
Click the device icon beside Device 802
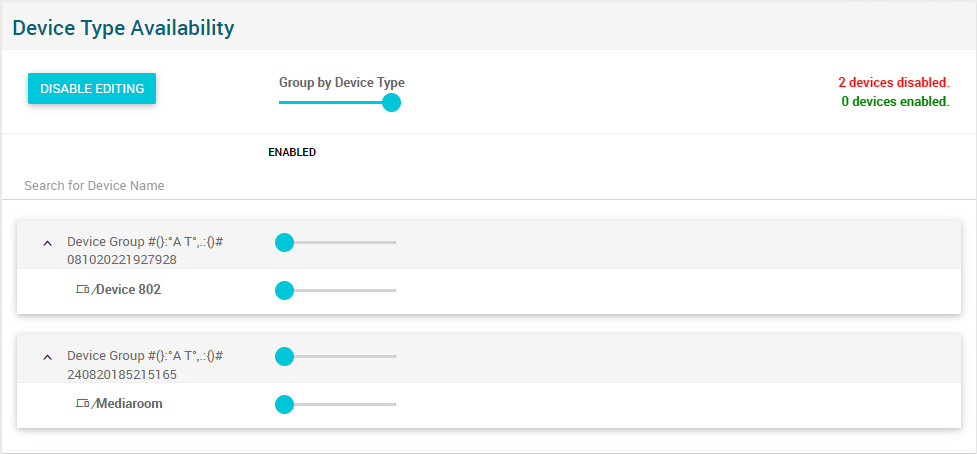point(84,290)
